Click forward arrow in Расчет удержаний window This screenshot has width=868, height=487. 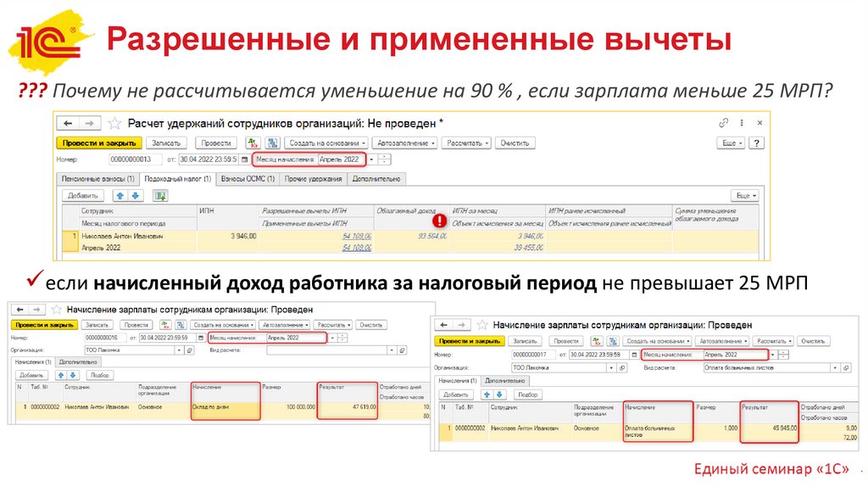pos(88,123)
